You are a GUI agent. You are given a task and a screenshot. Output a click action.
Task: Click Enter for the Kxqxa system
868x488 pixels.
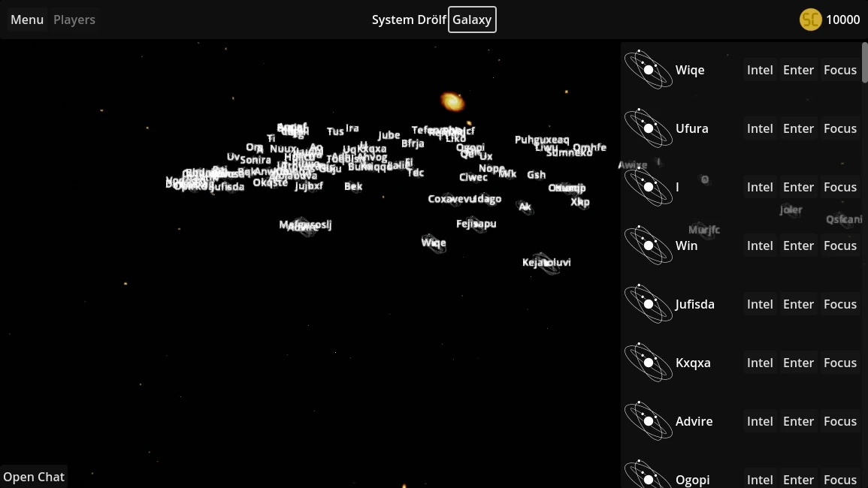(798, 363)
